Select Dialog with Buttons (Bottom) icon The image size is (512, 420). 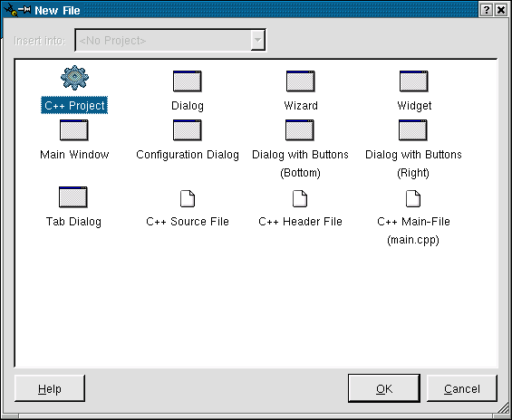300,130
